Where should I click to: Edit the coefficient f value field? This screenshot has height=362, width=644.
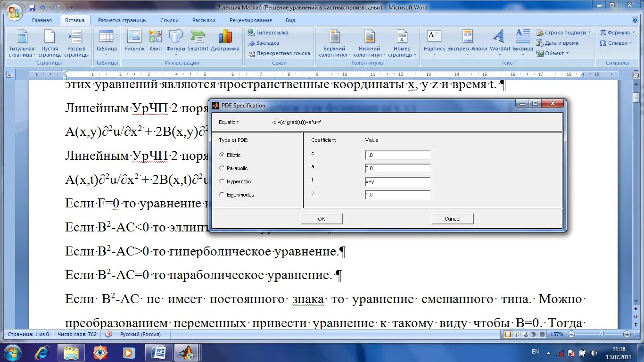(x=397, y=181)
